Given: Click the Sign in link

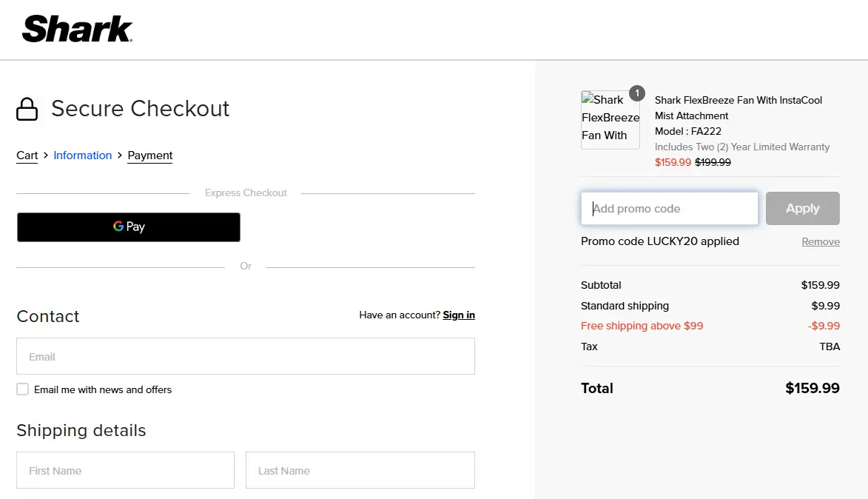Looking at the screenshot, I should pos(459,315).
